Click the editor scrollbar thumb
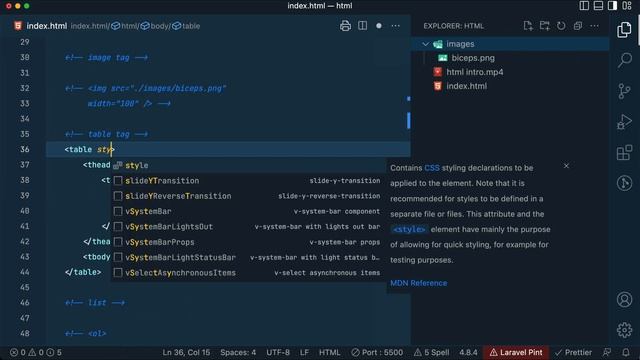 409,120
